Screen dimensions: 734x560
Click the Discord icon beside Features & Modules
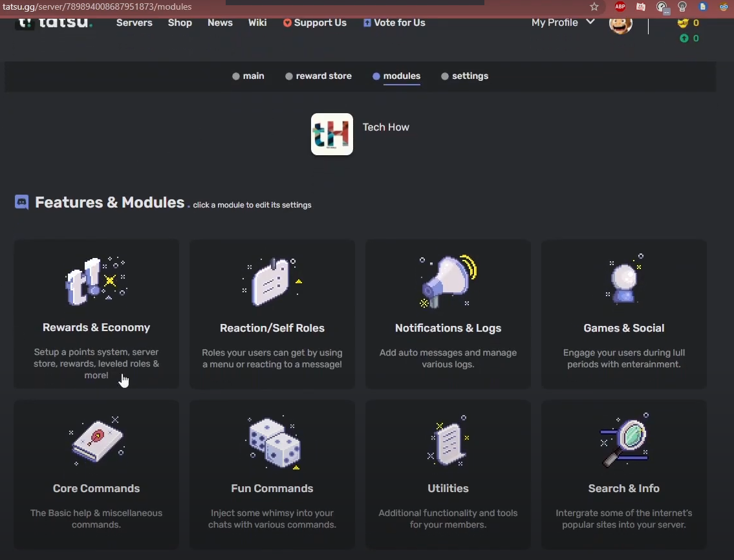tap(21, 202)
